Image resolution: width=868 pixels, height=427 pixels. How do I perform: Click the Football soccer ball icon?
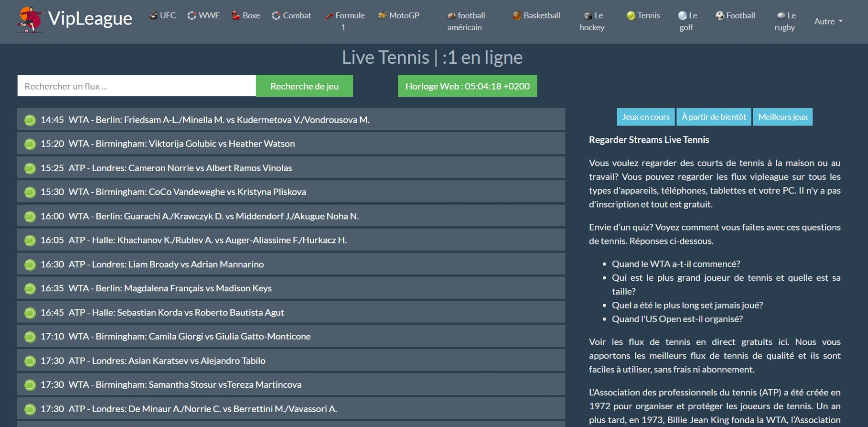pos(720,15)
